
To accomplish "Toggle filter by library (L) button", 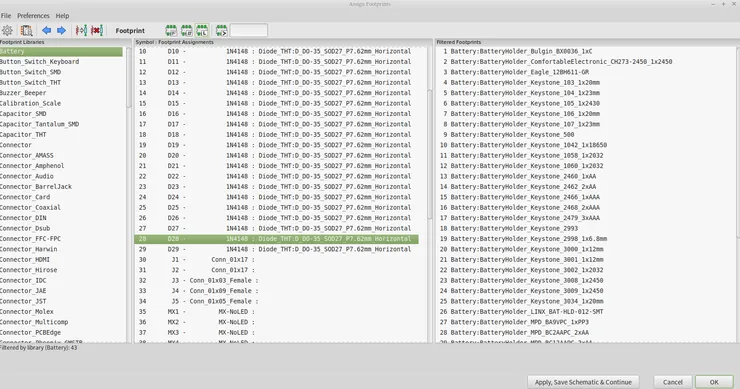I will (202, 31).
